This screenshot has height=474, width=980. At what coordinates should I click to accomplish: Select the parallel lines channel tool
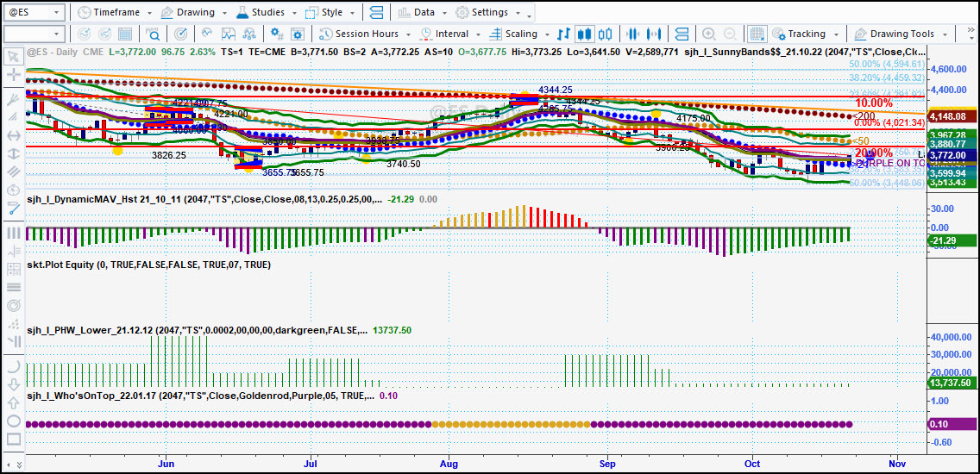coord(12,171)
